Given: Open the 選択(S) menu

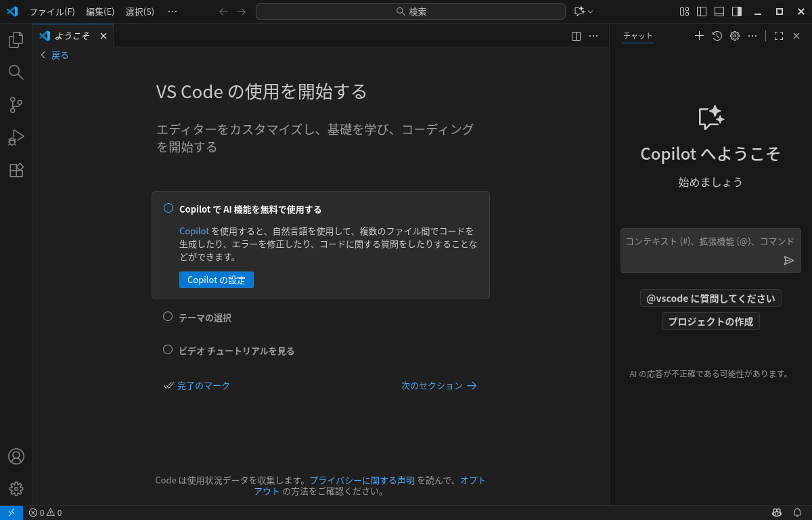Looking at the screenshot, I should coord(139,12).
